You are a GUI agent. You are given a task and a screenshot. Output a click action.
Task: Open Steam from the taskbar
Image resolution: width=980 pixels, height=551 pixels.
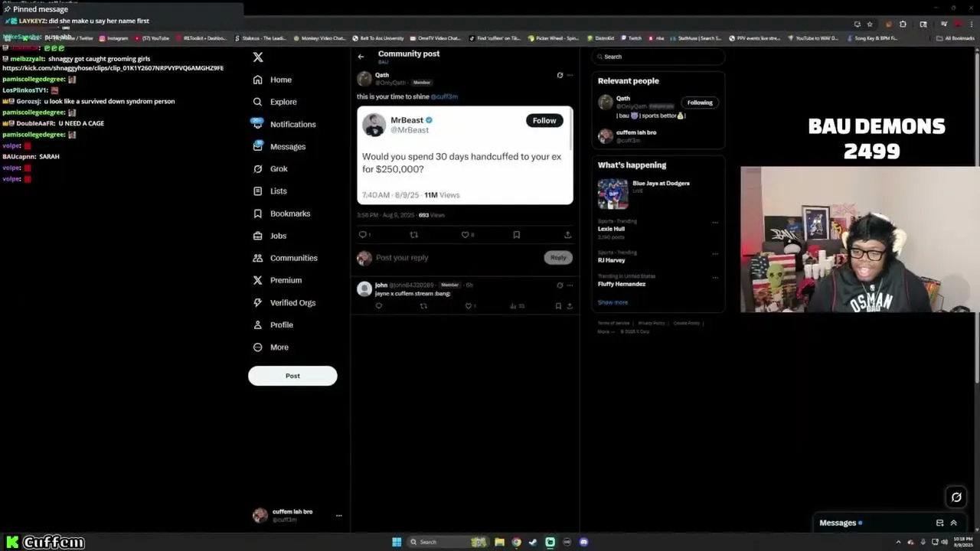tap(533, 543)
